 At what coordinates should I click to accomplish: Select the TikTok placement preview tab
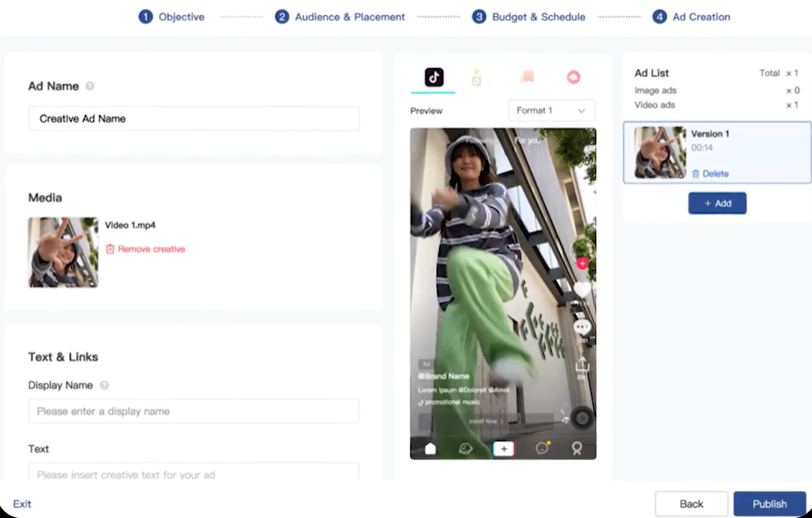pos(434,77)
